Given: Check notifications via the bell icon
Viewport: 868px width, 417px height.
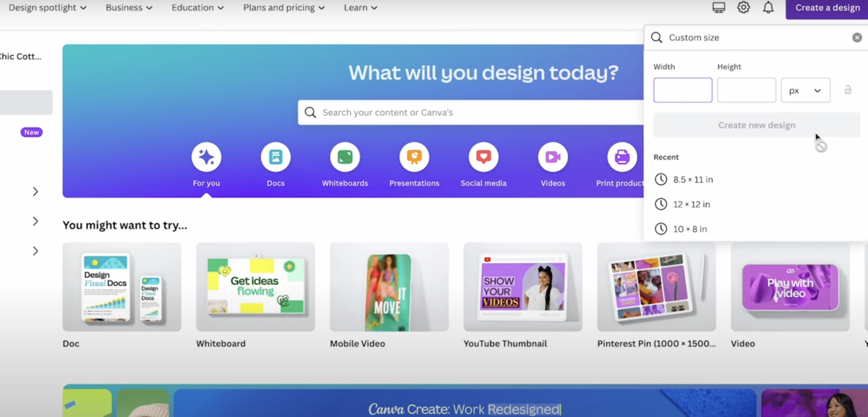Looking at the screenshot, I should 769,8.
